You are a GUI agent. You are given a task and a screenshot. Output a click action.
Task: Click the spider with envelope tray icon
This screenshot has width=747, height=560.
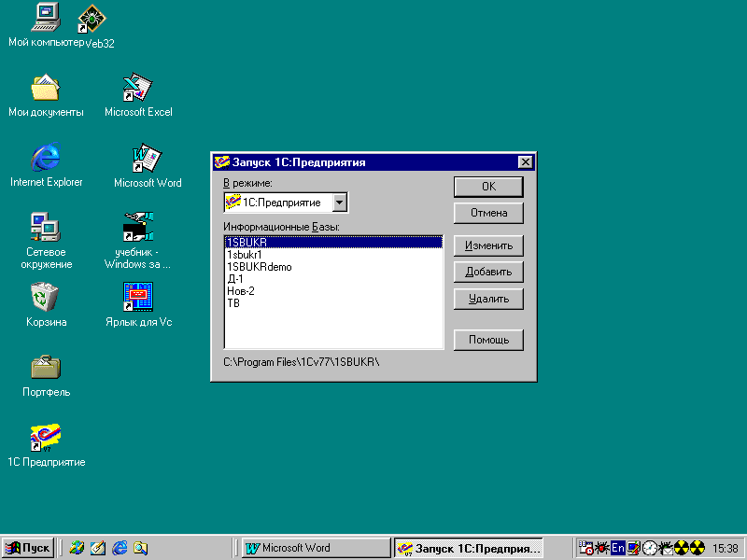coord(665,548)
